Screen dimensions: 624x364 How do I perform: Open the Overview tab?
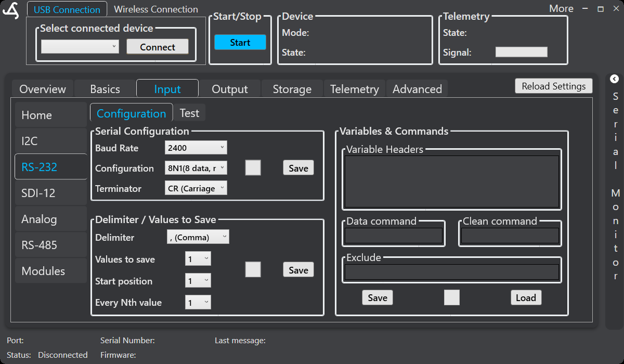pyautogui.click(x=43, y=89)
